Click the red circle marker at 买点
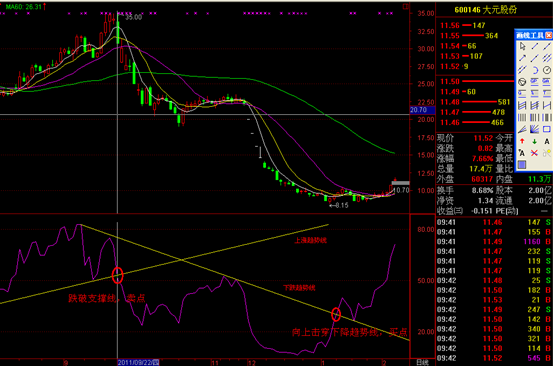Viewport: 553px width, 367px height. 336,314
